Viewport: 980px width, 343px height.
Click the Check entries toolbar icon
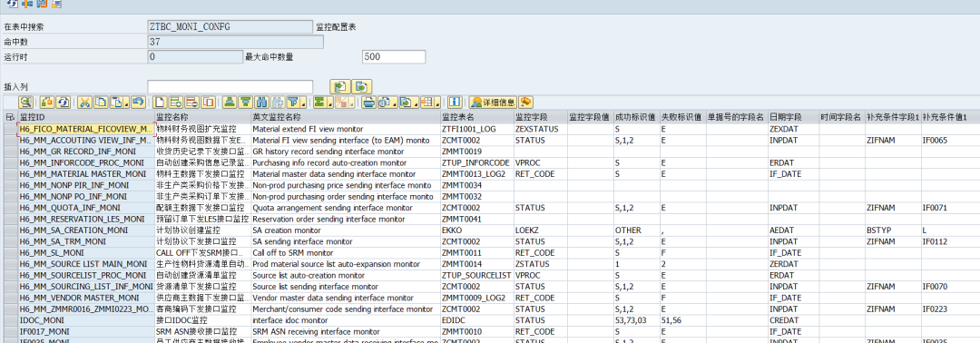tap(47, 102)
